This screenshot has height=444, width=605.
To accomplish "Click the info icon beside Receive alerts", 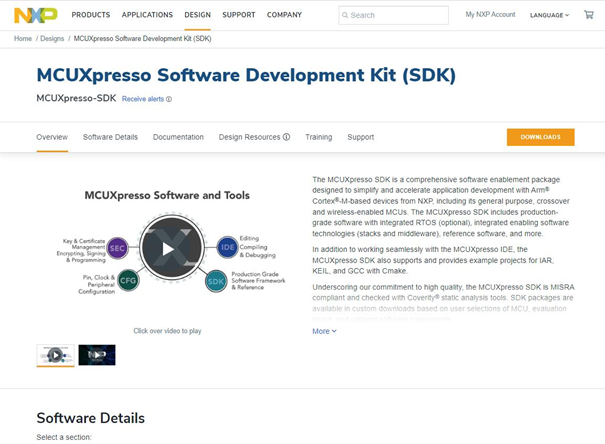I will [x=169, y=99].
